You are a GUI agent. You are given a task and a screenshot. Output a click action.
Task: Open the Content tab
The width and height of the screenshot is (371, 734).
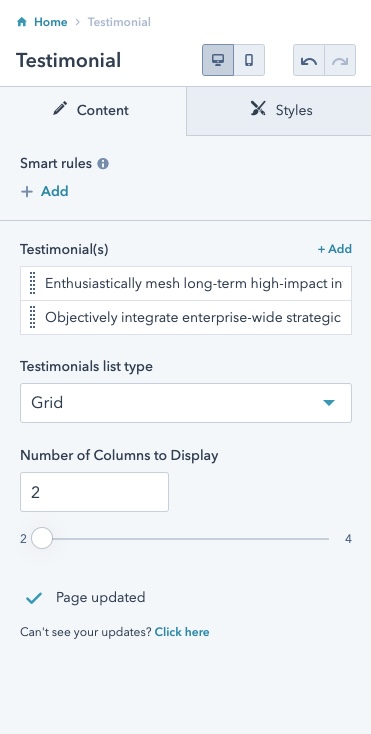click(93, 110)
